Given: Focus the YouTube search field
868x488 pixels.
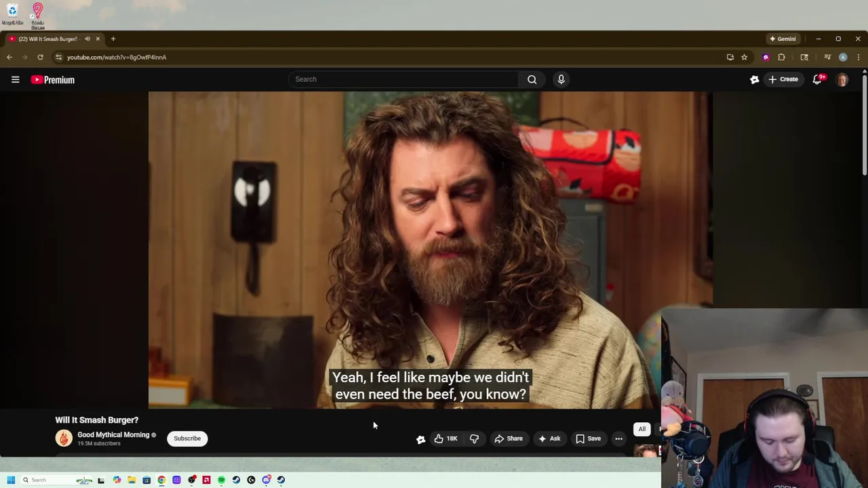Looking at the screenshot, I should (x=404, y=79).
